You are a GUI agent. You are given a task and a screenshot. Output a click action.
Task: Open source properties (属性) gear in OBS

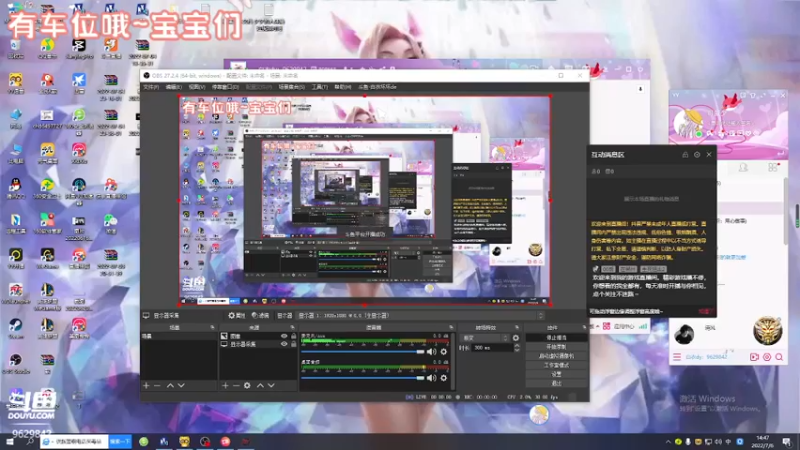[237, 316]
